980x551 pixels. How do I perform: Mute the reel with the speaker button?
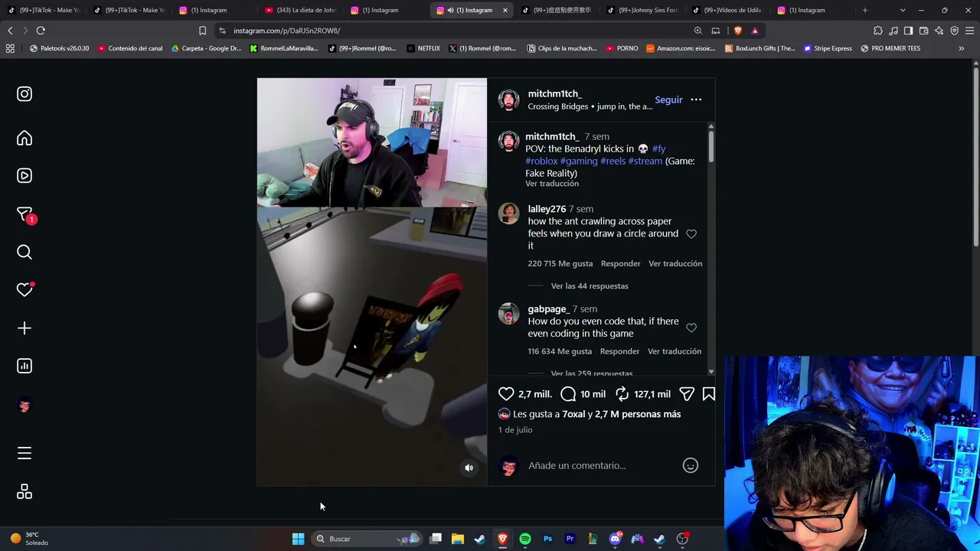(x=469, y=468)
